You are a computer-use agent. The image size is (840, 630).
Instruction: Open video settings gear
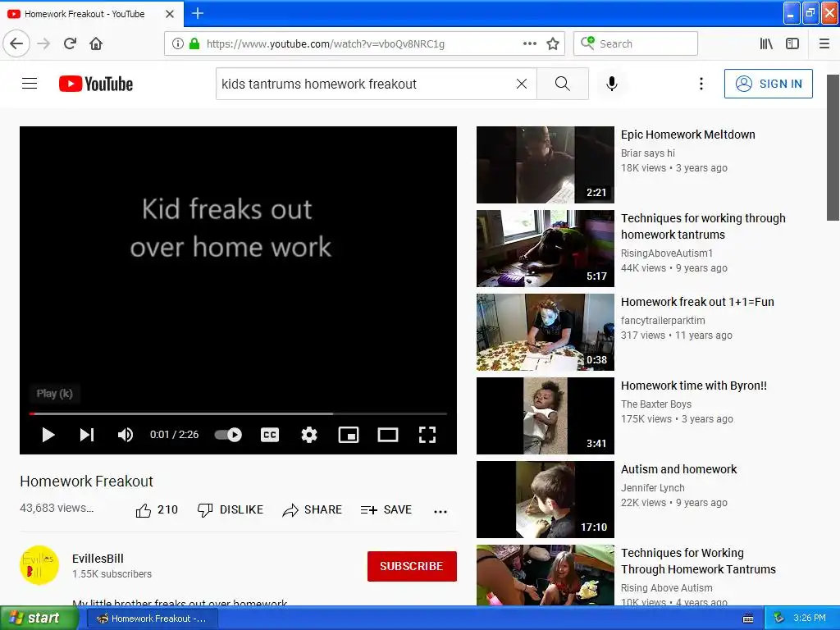click(309, 435)
